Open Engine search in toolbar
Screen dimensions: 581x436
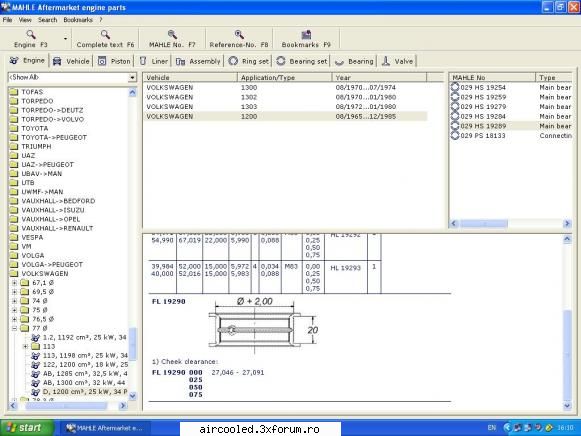(31, 39)
